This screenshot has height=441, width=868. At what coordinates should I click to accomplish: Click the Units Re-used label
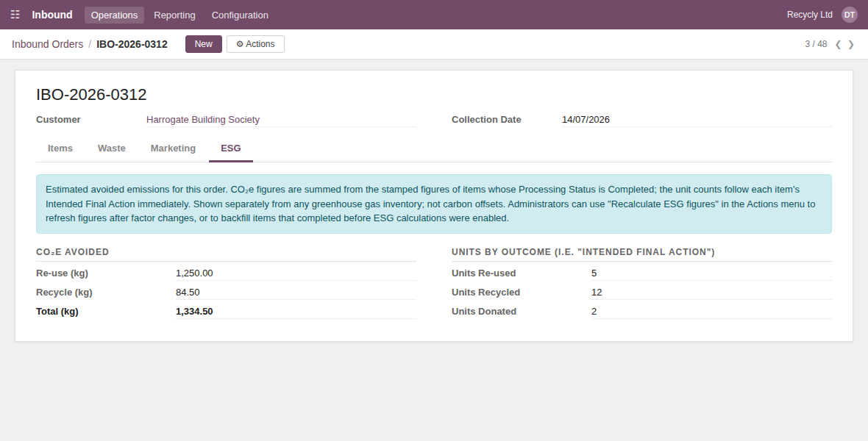point(484,273)
